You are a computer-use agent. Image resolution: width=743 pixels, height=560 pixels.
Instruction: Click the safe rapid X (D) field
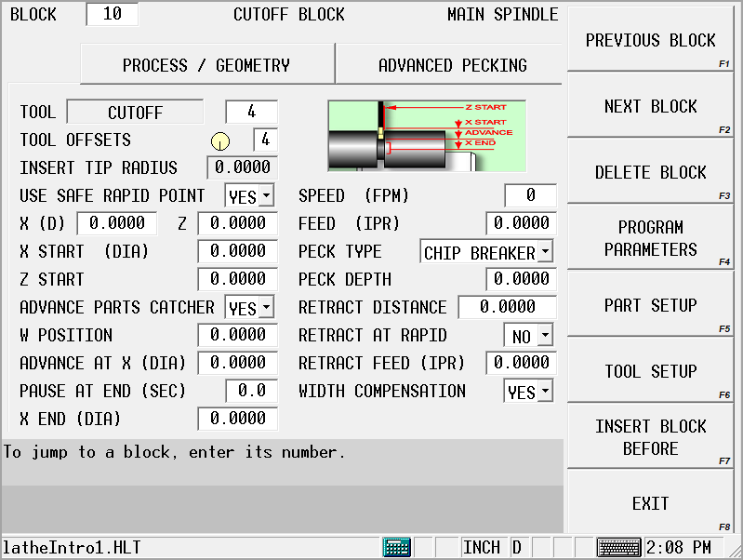(x=116, y=223)
